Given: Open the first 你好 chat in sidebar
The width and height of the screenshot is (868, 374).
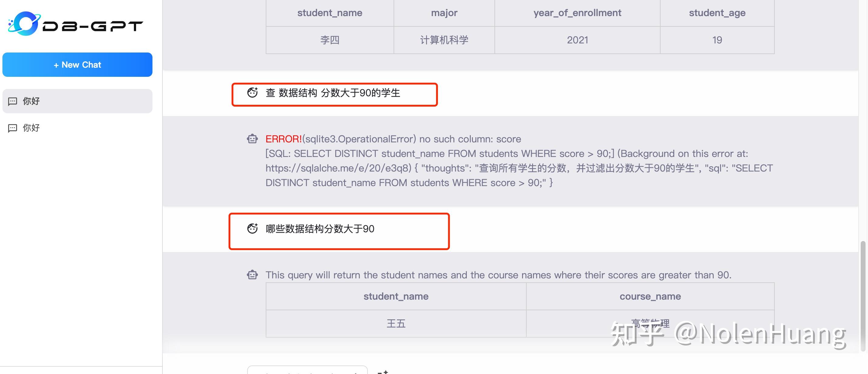Looking at the screenshot, I should (x=77, y=101).
